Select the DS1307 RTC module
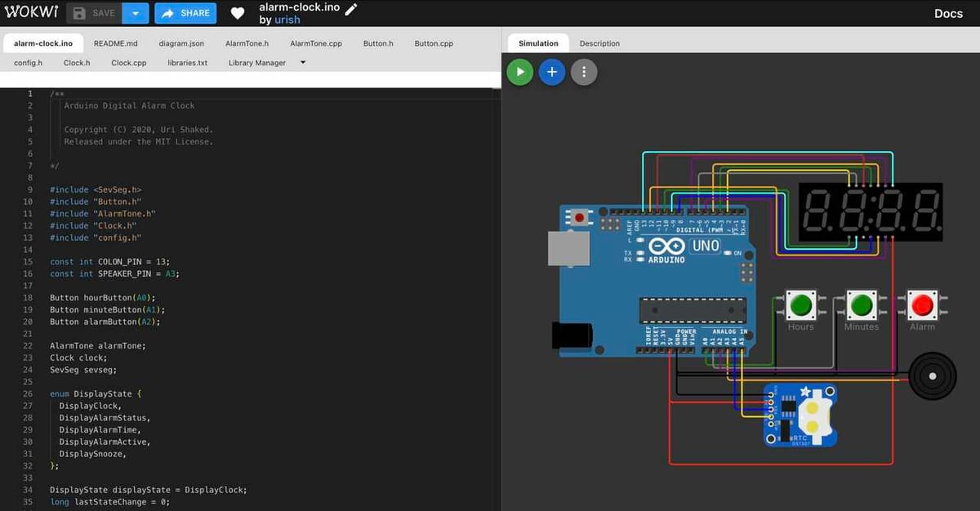The width and height of the screenshot is (980, 511). tap(800, 415)
